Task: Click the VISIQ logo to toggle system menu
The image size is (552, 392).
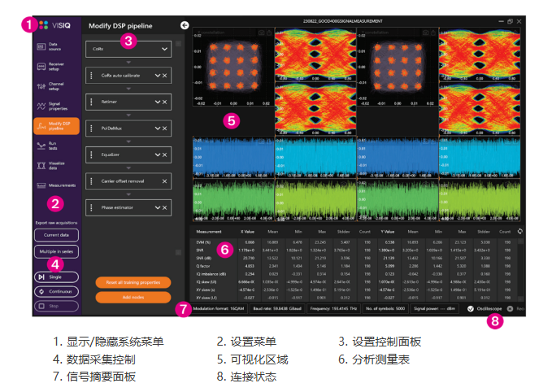Action: 55,25
